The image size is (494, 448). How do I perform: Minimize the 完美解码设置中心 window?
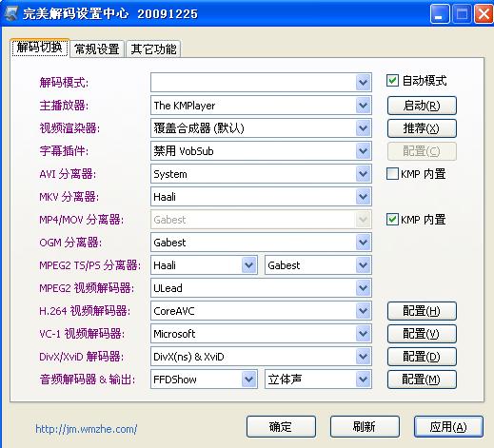[439, 14]
